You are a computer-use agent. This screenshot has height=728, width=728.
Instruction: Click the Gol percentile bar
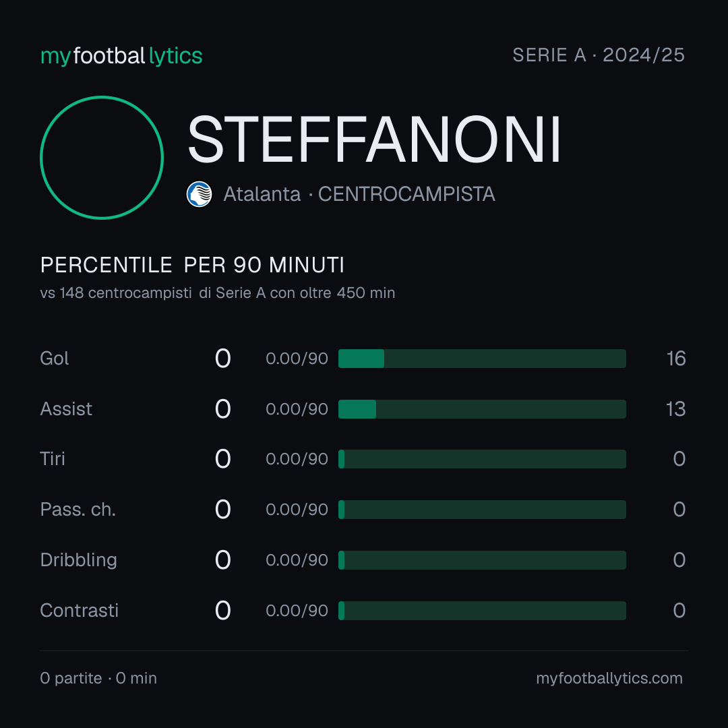(482, 359)
